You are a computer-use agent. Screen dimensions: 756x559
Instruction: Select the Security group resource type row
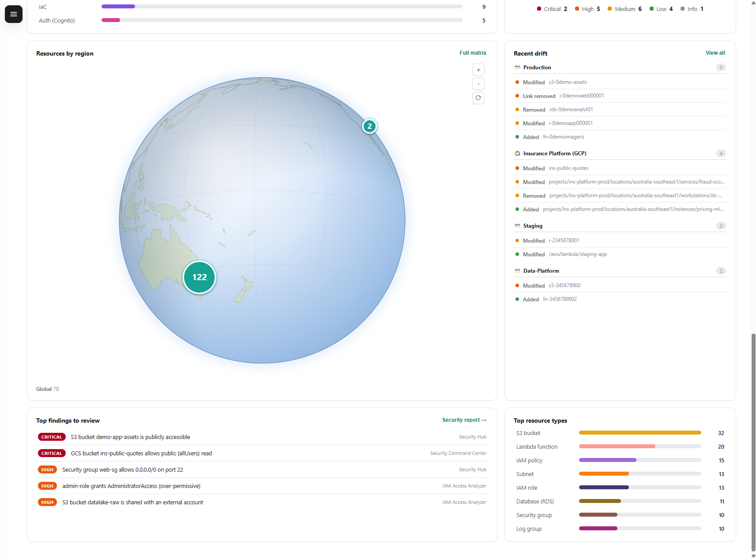coord(620,515)
